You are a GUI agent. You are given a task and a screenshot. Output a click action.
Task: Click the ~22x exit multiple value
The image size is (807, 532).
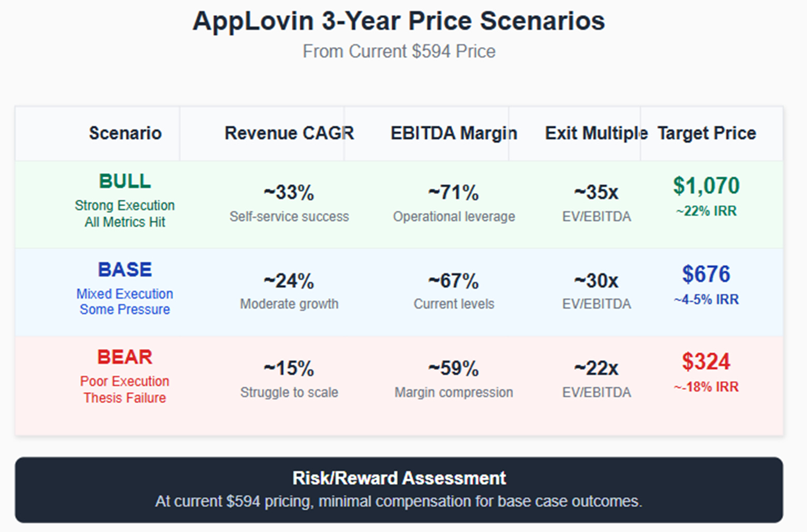596,369
